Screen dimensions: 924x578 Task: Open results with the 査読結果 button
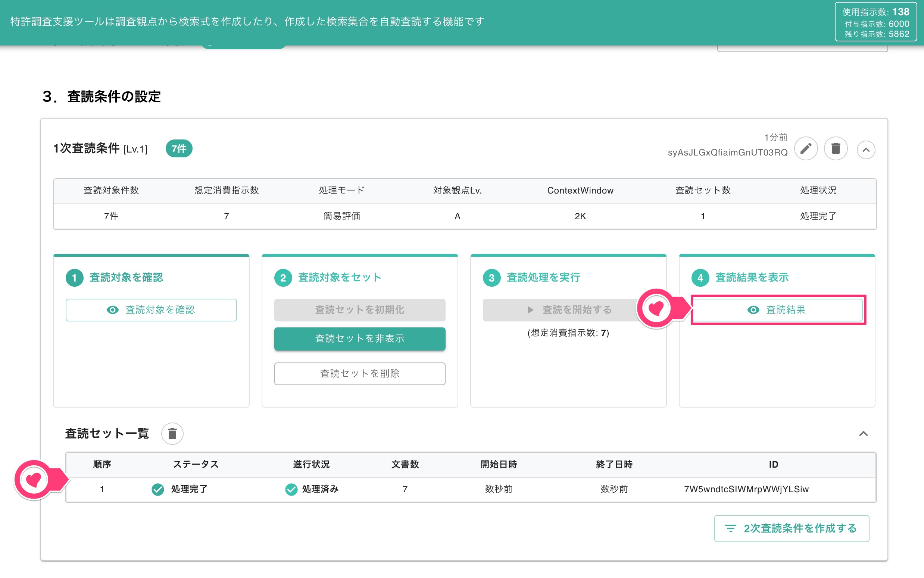tap(777, 310)
